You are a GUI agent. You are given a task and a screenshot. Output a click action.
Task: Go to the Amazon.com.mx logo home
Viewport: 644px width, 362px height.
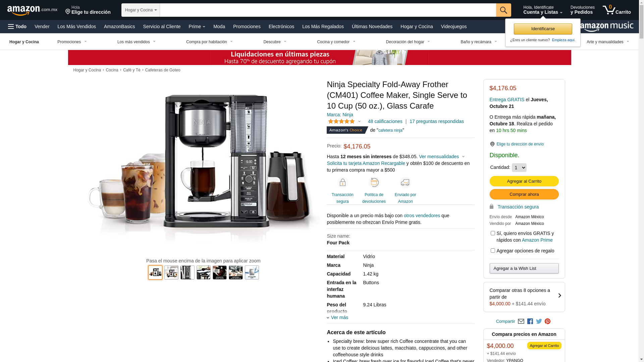[x=32, y=10]
